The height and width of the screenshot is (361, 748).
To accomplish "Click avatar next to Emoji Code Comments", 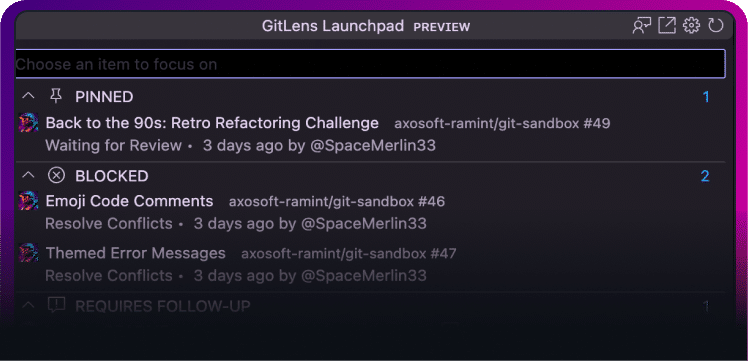I will 28,201.
